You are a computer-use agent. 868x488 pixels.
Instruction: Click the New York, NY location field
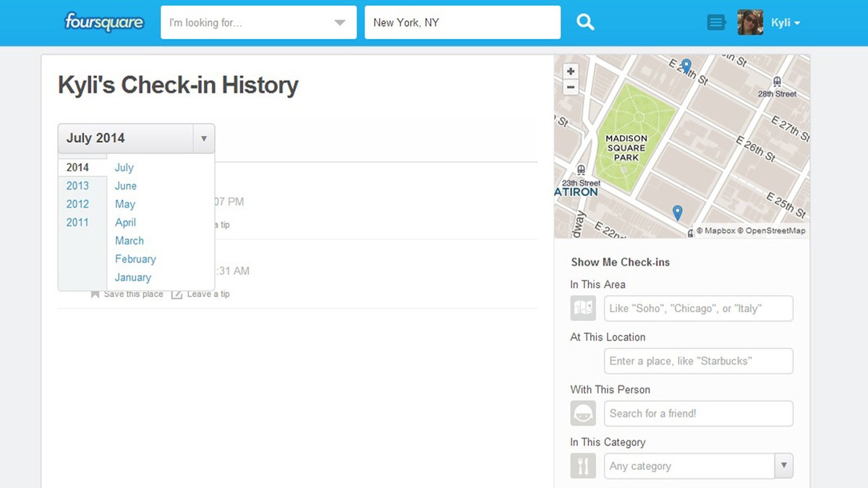(462, 22)
